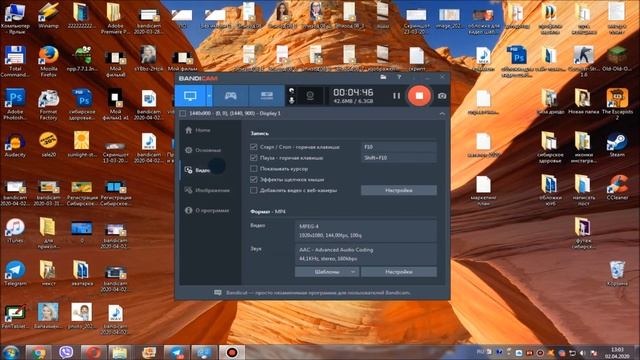The width and height of the screenshot is (640, 360).
Task: Open Adobe Photoshop desktop shortcut
Action: [15, 104]
